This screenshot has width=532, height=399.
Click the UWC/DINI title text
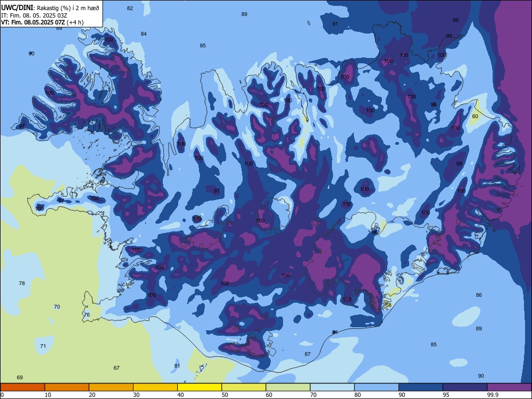(x=17, y=8)
